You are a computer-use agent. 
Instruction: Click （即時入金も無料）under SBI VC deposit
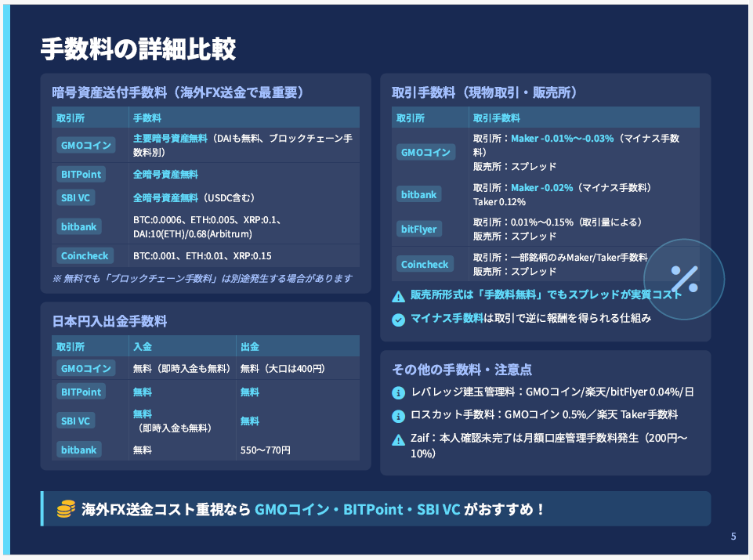click(174, 428)
